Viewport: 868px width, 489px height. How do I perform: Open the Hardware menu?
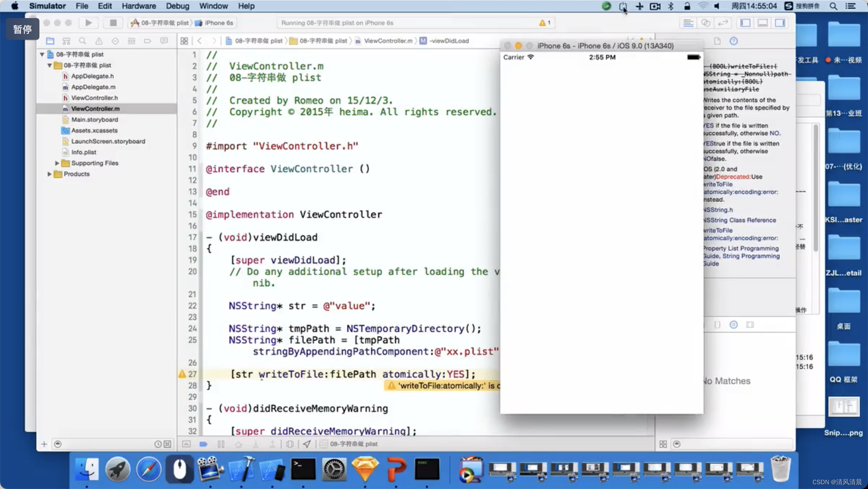(x=139, y=6)
